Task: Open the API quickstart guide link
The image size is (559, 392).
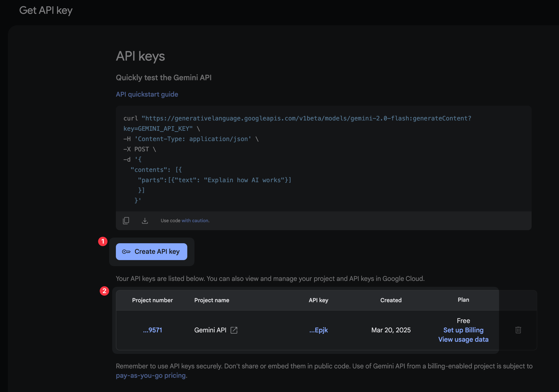Action: (147, 94)
